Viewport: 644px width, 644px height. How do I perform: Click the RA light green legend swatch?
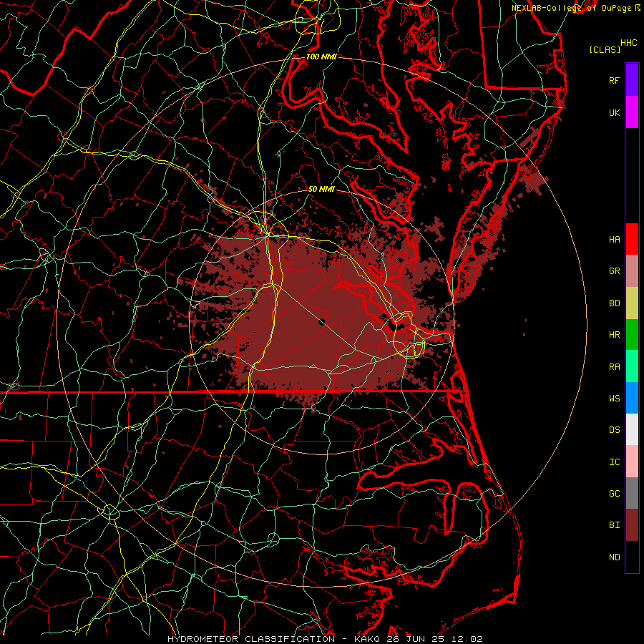click(x=632, y=366)
